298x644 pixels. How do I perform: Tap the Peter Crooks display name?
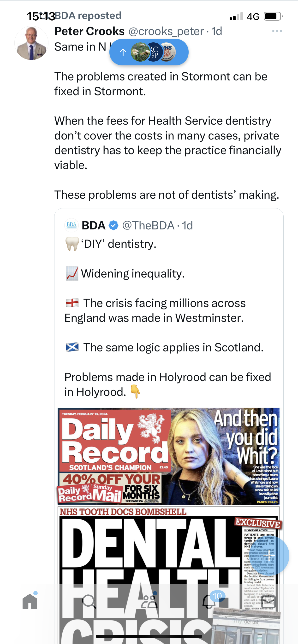coord(89,31)
